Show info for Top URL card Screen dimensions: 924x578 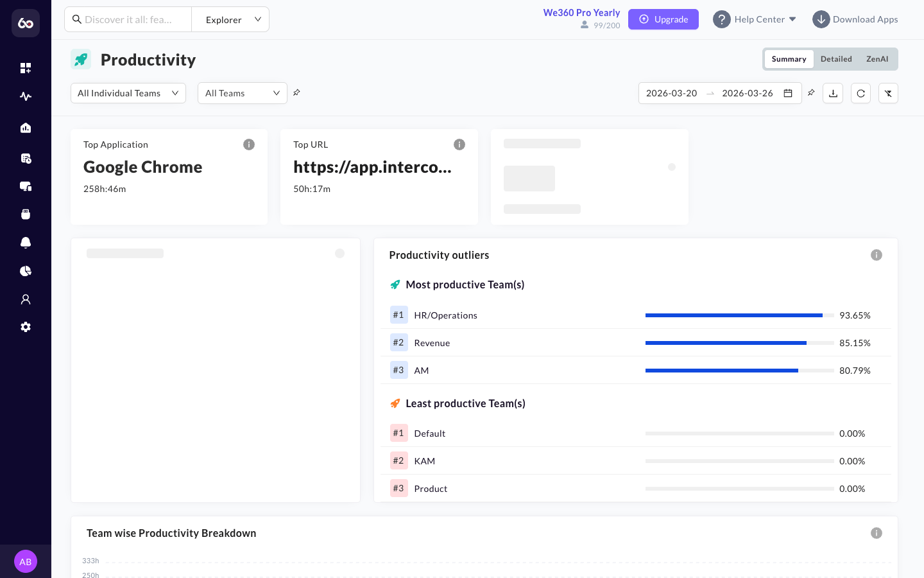click(459, 144)
